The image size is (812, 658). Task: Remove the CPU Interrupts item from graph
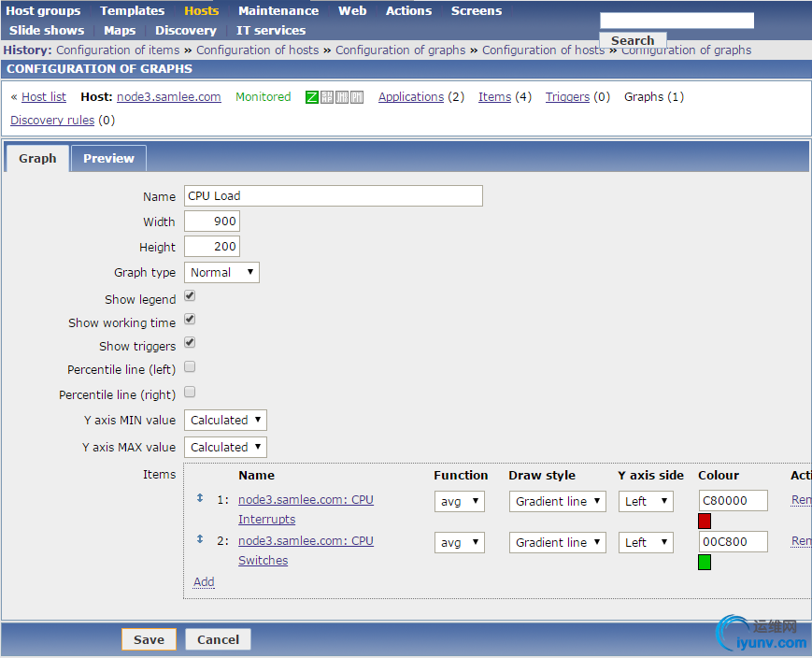tap(801, 500)
